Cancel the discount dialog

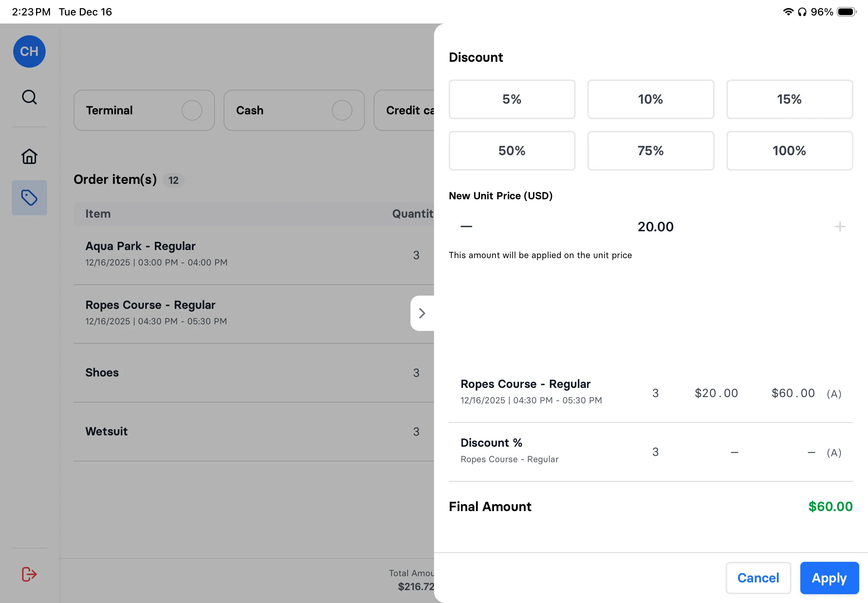[x=758, y=578]
